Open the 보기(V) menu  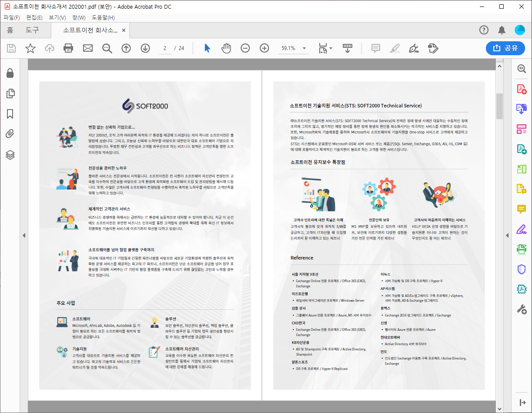(57, 17)
